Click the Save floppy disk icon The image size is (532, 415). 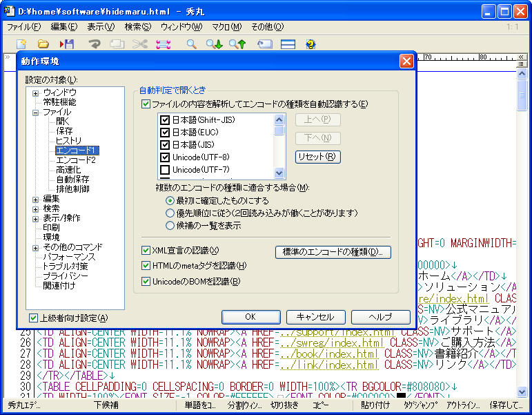pyautogui.click(x=67, y=44)
